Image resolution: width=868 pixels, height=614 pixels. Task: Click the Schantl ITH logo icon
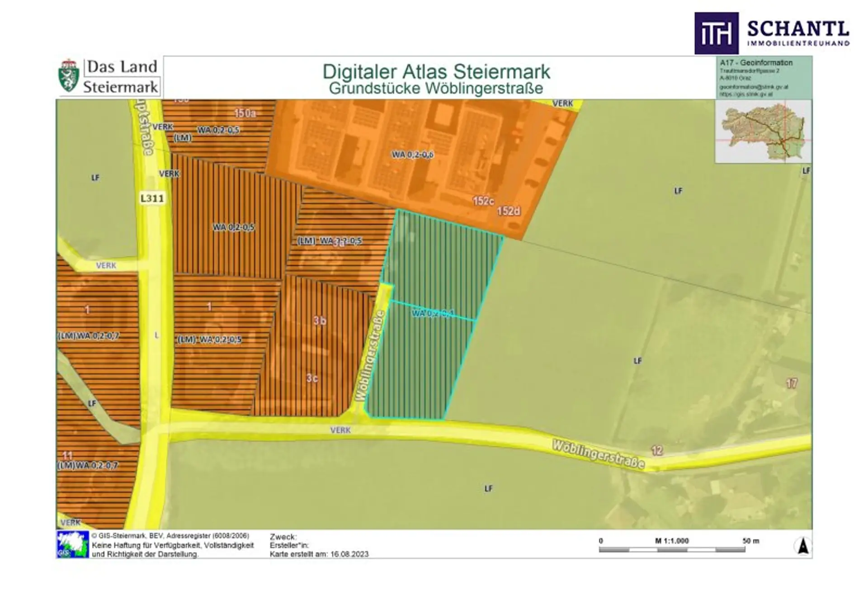(716, 33)
